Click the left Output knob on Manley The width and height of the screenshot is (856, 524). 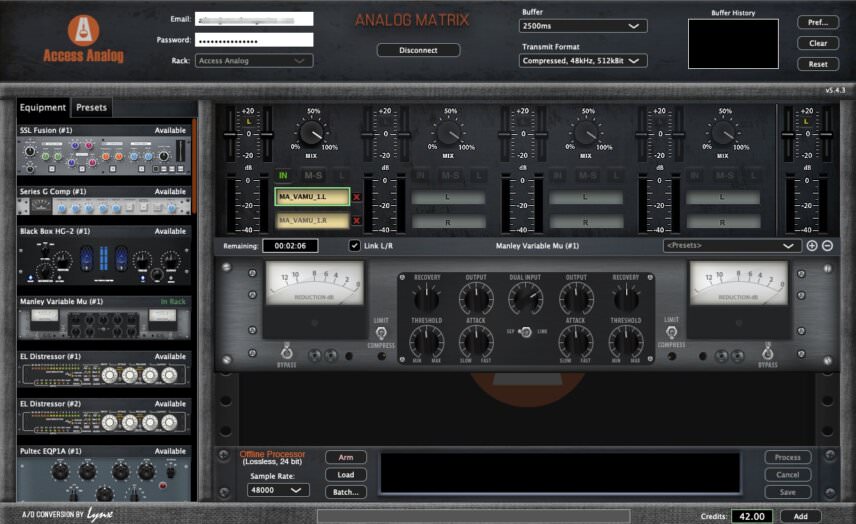tap(476, 299)
